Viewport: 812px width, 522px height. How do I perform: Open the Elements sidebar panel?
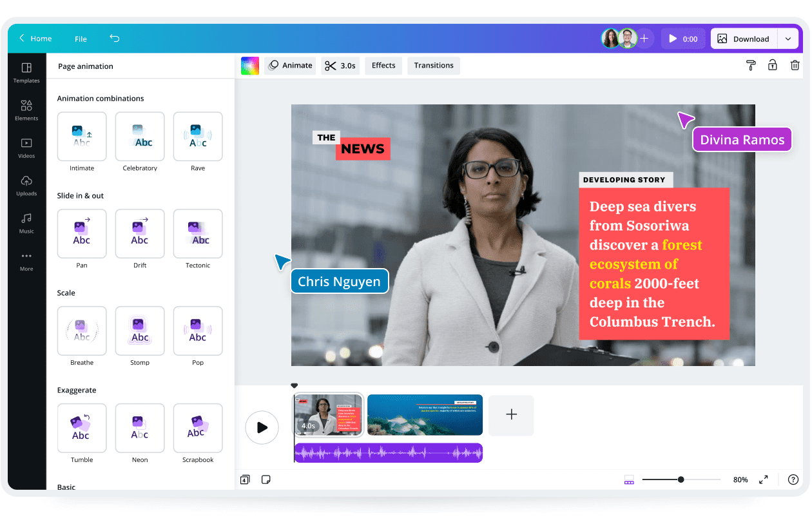tap(26, 110)
